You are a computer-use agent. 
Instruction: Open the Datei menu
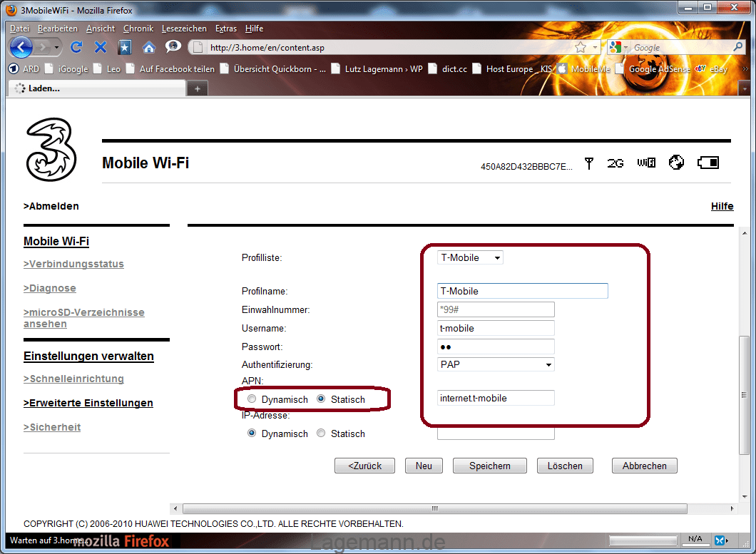[x=19, y=29]
